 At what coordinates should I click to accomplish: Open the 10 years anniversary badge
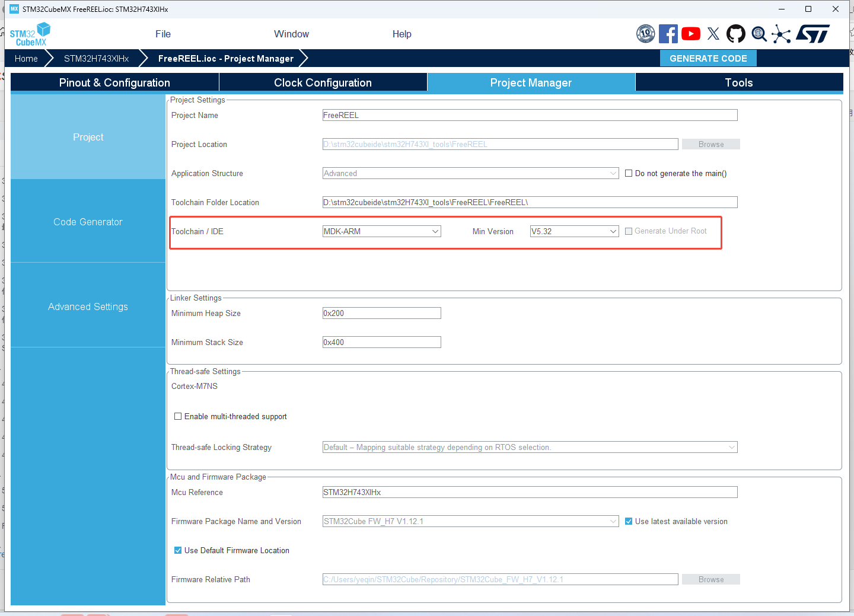pos(645,34)
